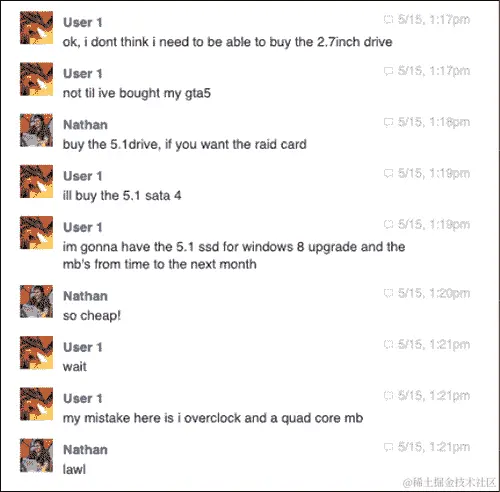Click Nathan's name above raid card message
The image size is (500, 492).
pyautogui.click(x=85, y=125)
